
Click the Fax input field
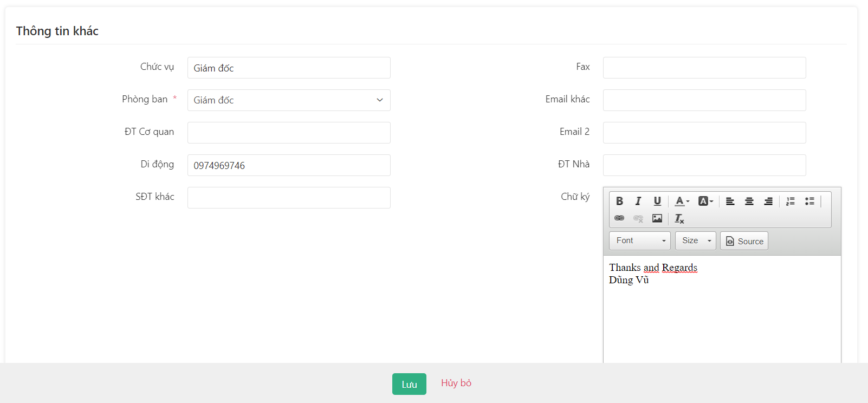704,68
